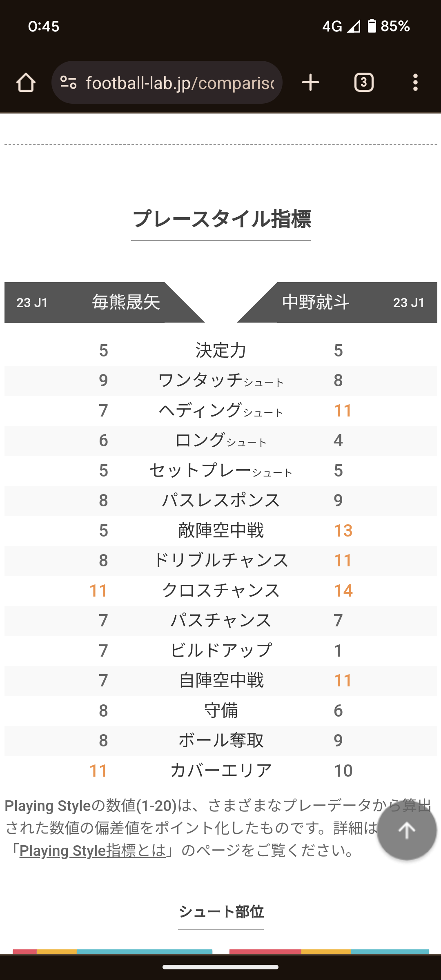Tap the browser home icon
The image size is (441, 980).
[26, 82]
